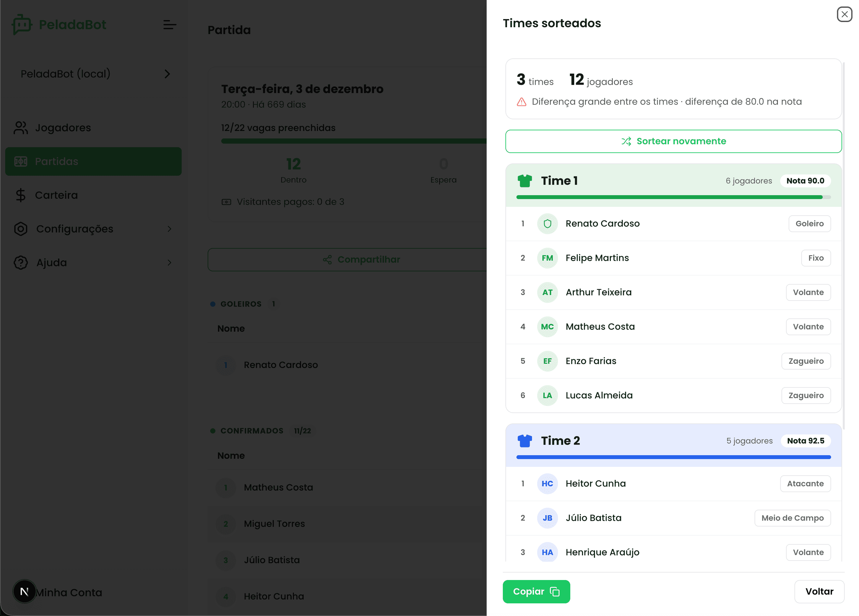Click the AT avatar of Arthur Teixeira
Image resolution: width=859 pixels, height=616 pixels.
[x=547, y=293]
